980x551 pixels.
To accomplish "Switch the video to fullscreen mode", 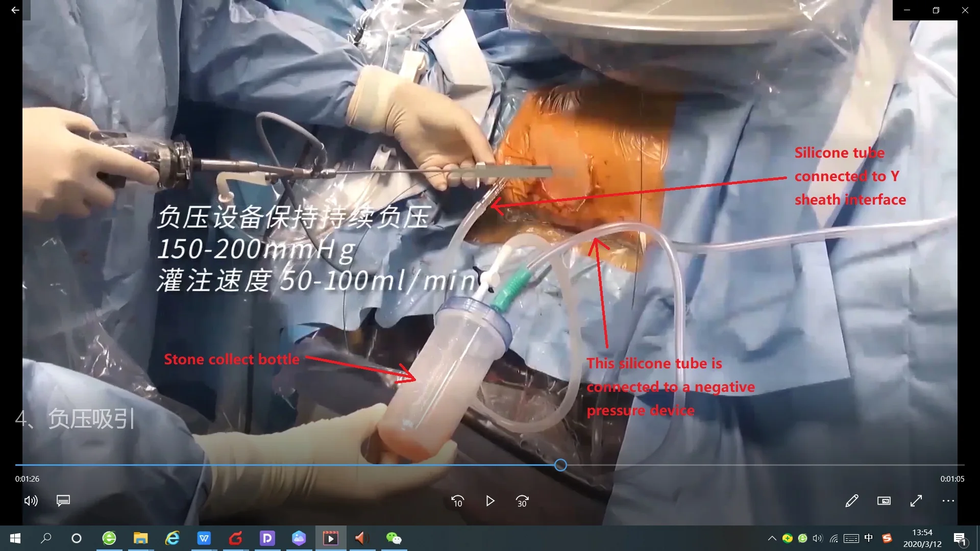I will 916,501.
